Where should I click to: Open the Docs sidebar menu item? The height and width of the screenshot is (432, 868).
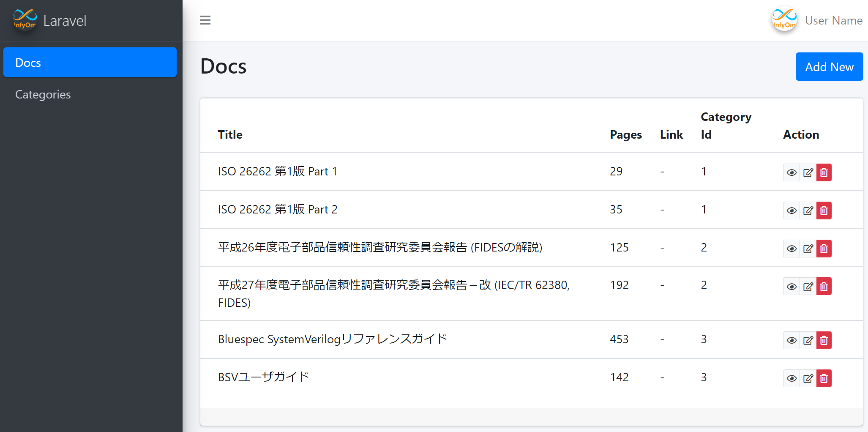[90, 63]
